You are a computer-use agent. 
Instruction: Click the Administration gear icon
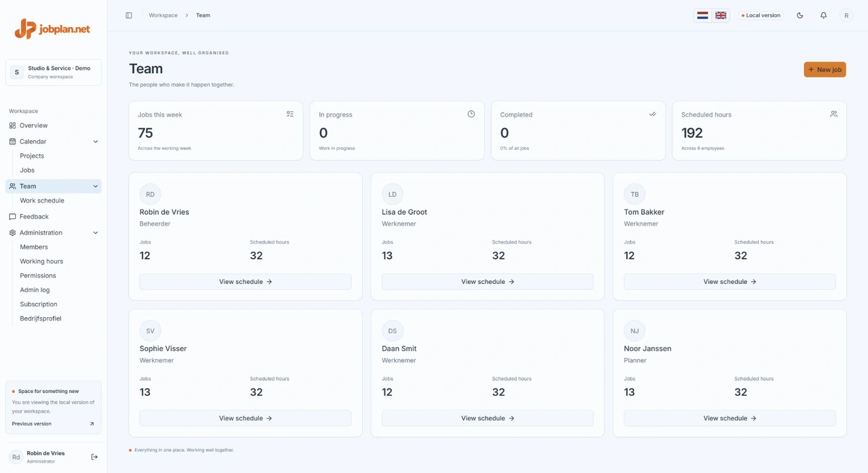click(12, 233)
